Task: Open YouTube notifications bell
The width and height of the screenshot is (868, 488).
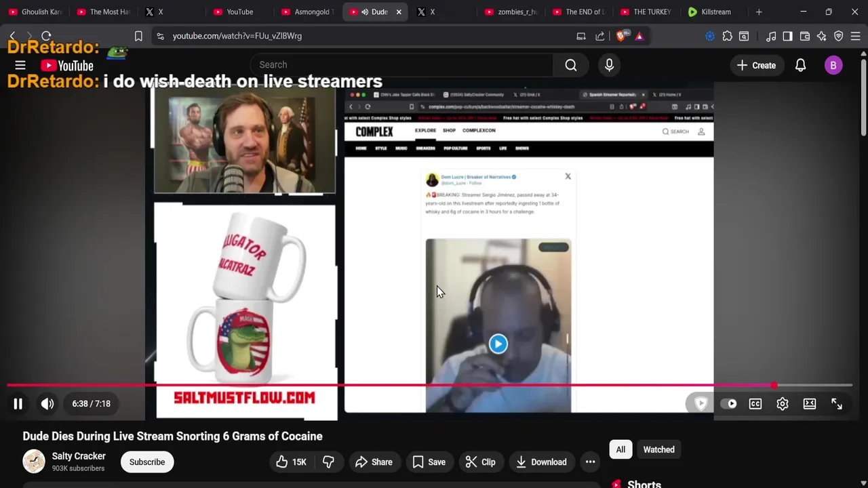Action: [x=800, y=65]
